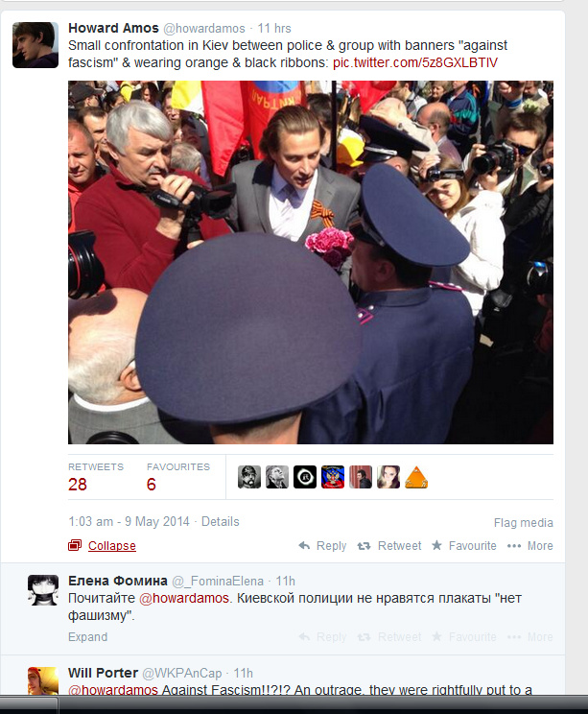Click the @howardamos mention in Елена's reply
Screen dimensions: 588x714
point(184,598)
